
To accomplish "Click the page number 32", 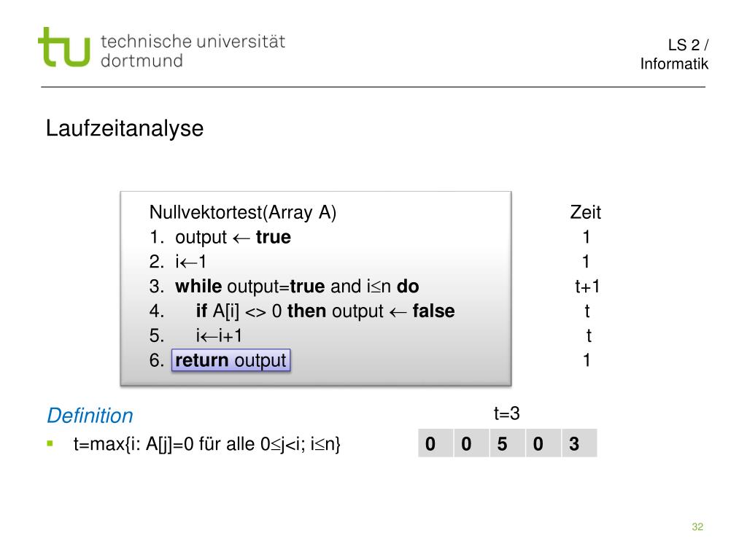I will pos(697,526).
